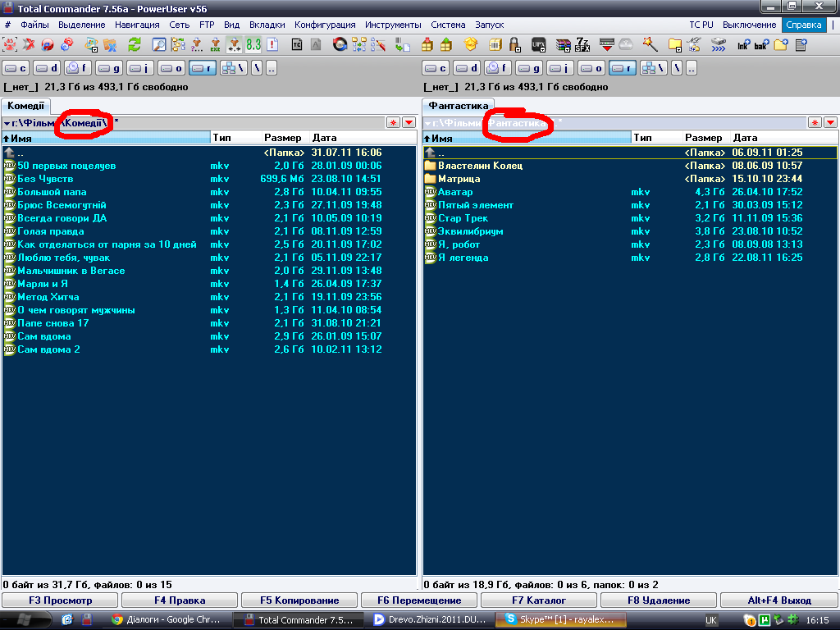Open right panel favorites asterisk button

tap(815, 123)
